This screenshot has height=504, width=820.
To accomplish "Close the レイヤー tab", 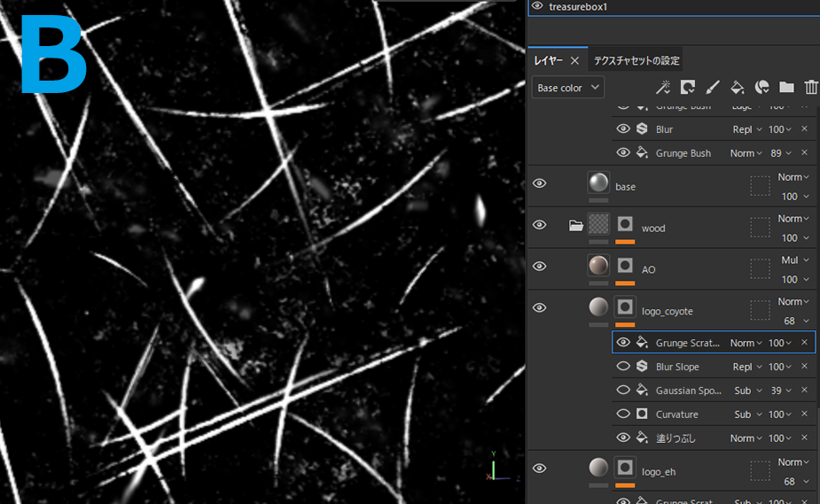I will coord(574,61).
